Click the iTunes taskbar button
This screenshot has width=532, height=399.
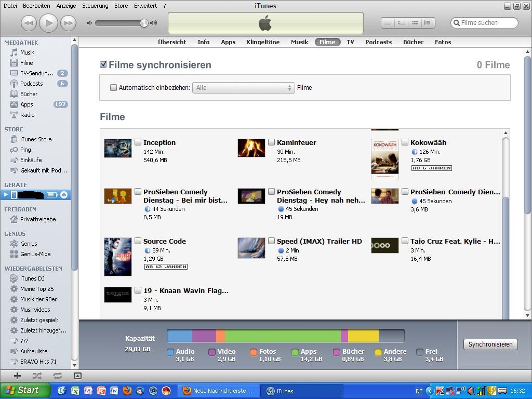pyautogui.click(x=303, y=391)
